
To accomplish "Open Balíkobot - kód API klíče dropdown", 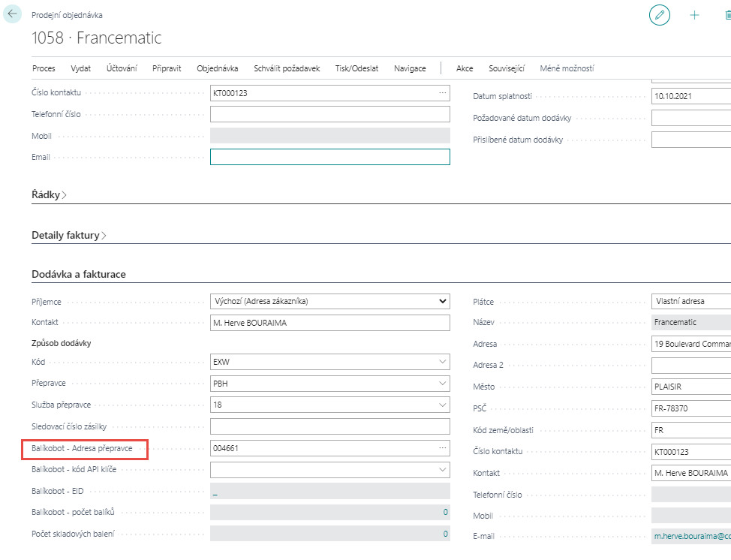I will 441,470.
